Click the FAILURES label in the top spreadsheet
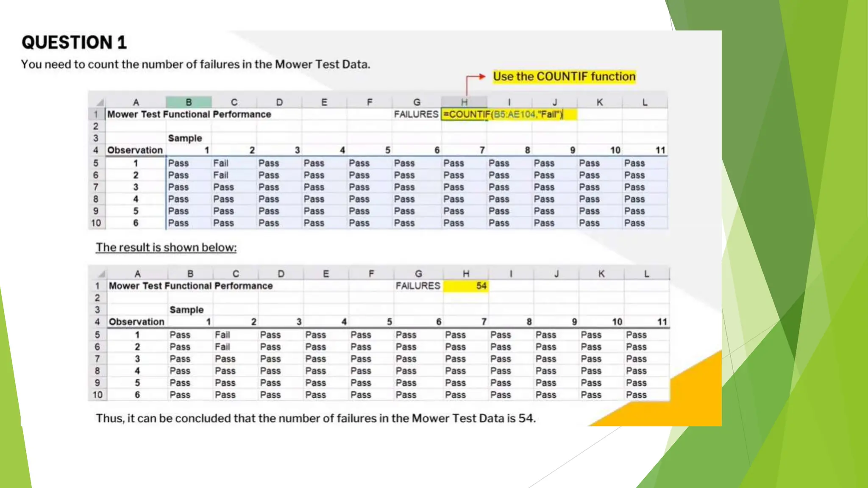The height and width of the screenshot is (488, 868). (x=416, y=114)
